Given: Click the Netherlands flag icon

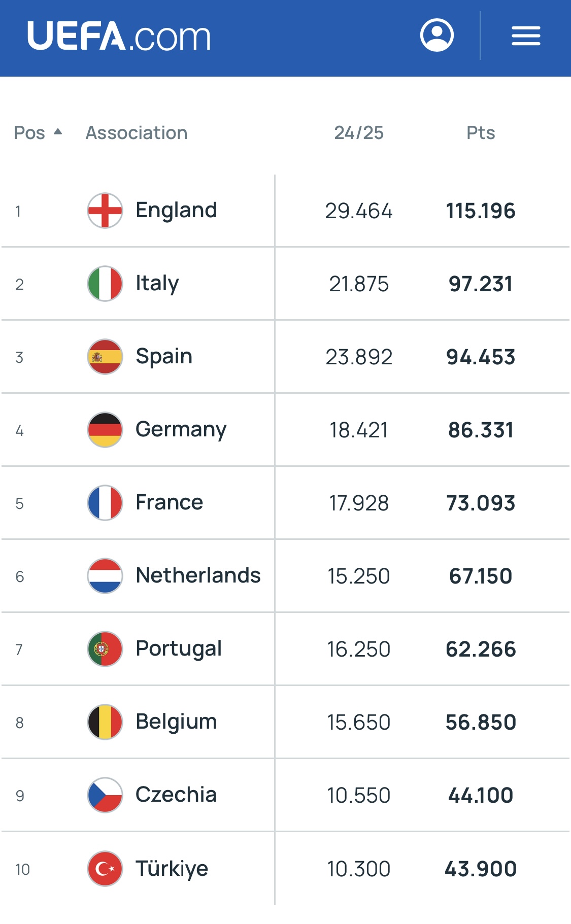Looking at the screenshot, I should 105,576.
